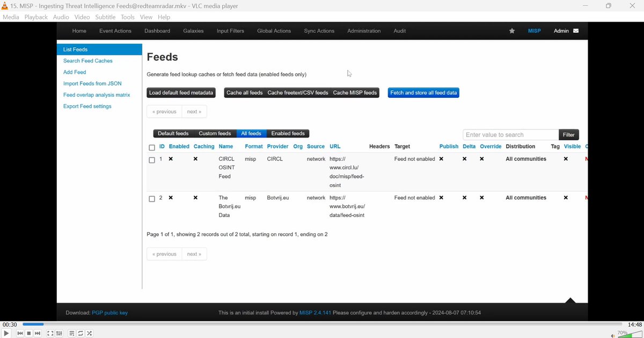Sort feeds by Provider column header
The height and width of the screenshot is (338, 644).
pos(278,146)
